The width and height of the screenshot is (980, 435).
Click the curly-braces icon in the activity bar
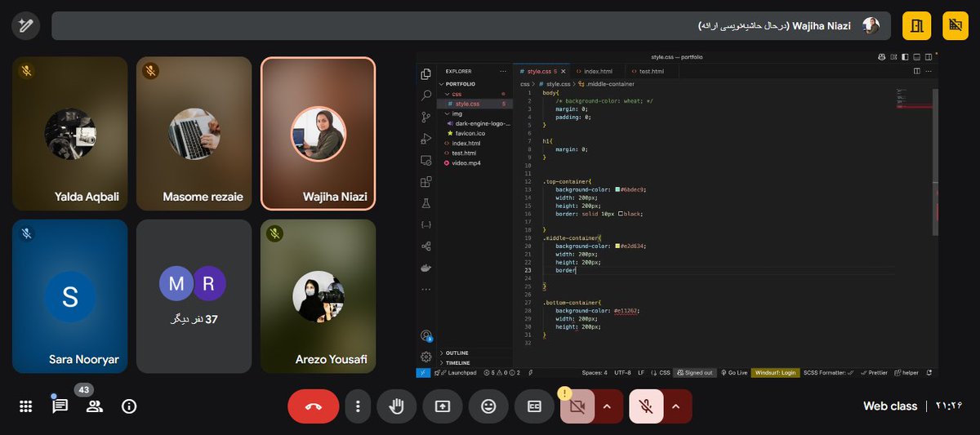point(425,224)
